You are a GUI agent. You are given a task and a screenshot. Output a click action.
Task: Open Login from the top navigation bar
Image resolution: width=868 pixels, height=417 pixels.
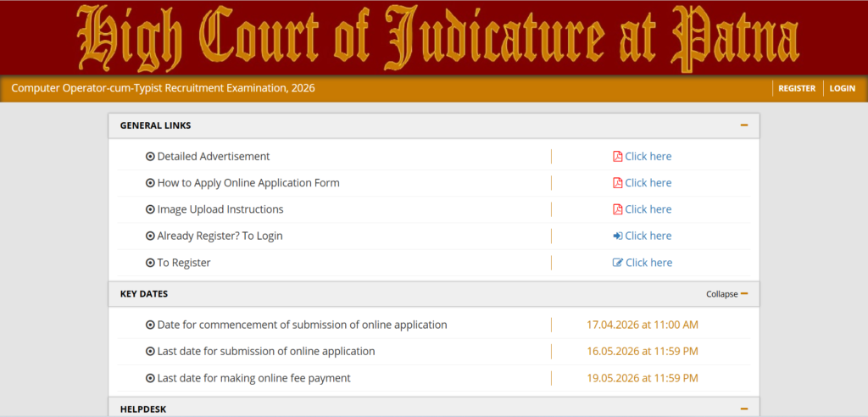pos(842,88)
